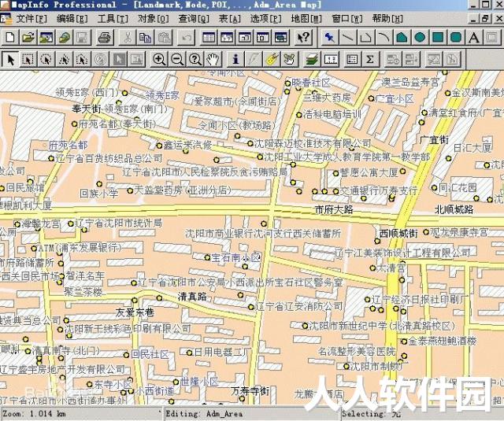Click the New Redistricter icon

280,37
